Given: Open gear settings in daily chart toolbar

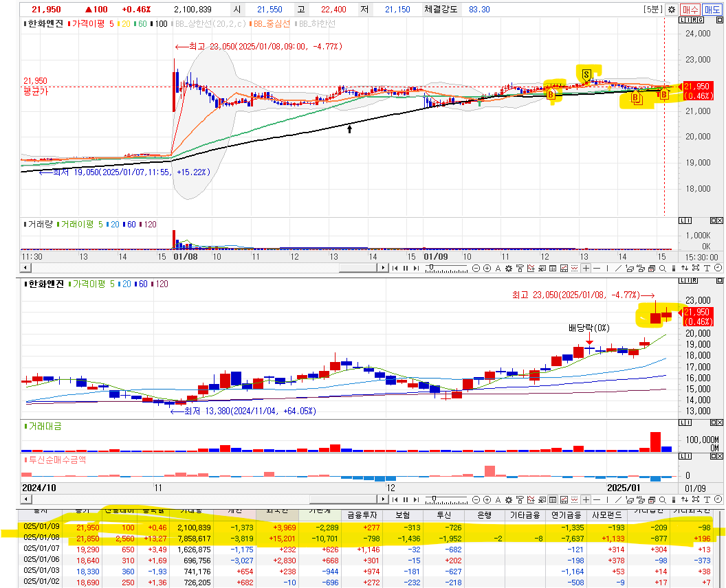Looking at the screenshot, I should click(x=509, y=499).
